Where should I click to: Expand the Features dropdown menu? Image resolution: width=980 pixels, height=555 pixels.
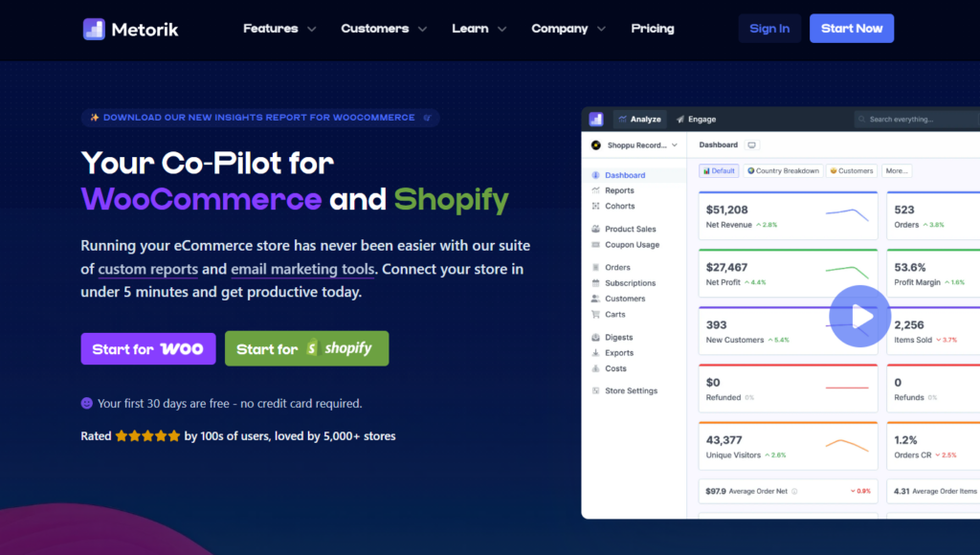pyautogui.click(x=279, y=29)
